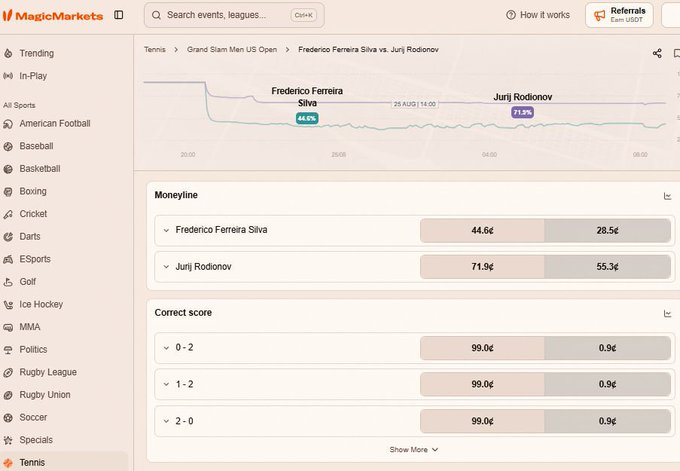The height and width of the screenshot is (471, 680).
Task: Click the Rugby League ball icon
Action: [x=8, y=372]
